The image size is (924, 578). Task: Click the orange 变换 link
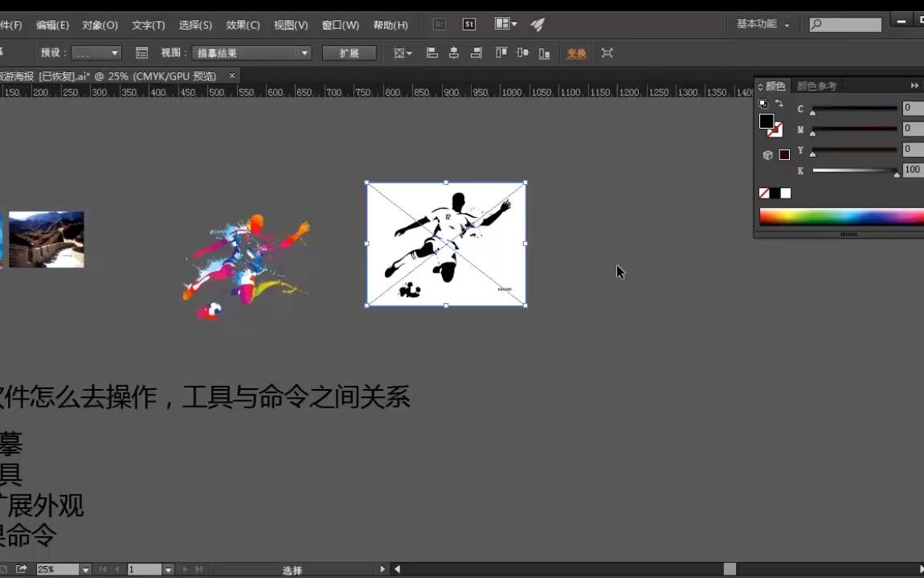[x=574, y=53]
